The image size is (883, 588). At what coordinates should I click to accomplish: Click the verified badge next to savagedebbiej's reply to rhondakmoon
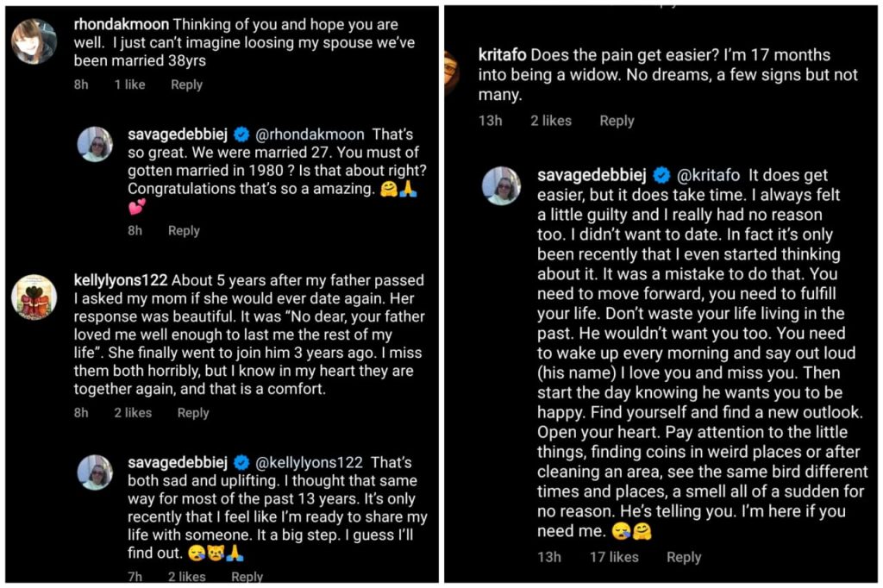pos(242,134)
